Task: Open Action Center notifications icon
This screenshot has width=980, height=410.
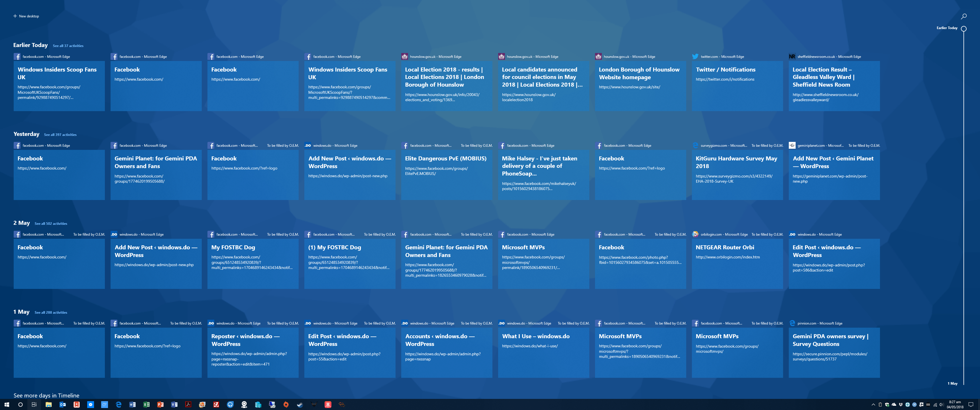Action: 971,405
